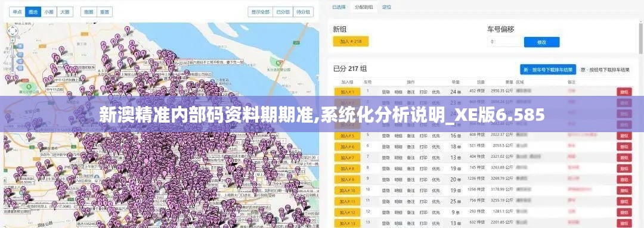This screenshot has width=644, height=228.
Task: Select the 单点 single-point selection mode
Action: tap(17, 13)
